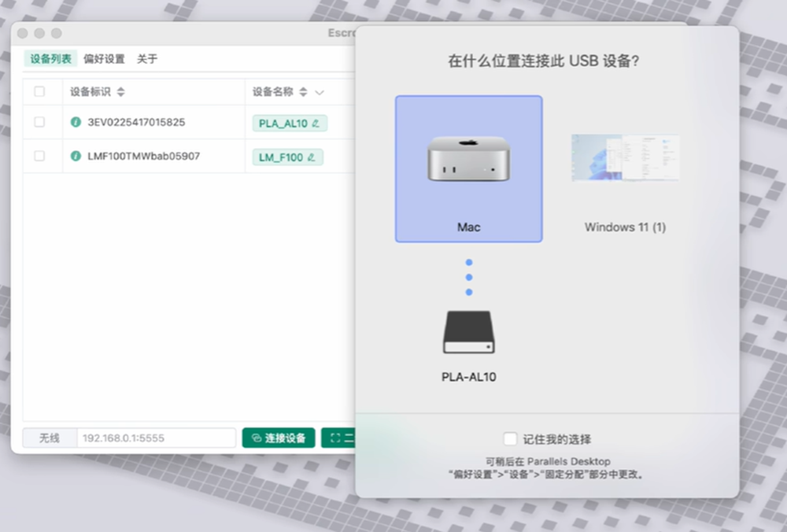Click the PLA-AL10 USB drive icon
The height and width of the screenshot is (532, 787).
coord(468,332)
